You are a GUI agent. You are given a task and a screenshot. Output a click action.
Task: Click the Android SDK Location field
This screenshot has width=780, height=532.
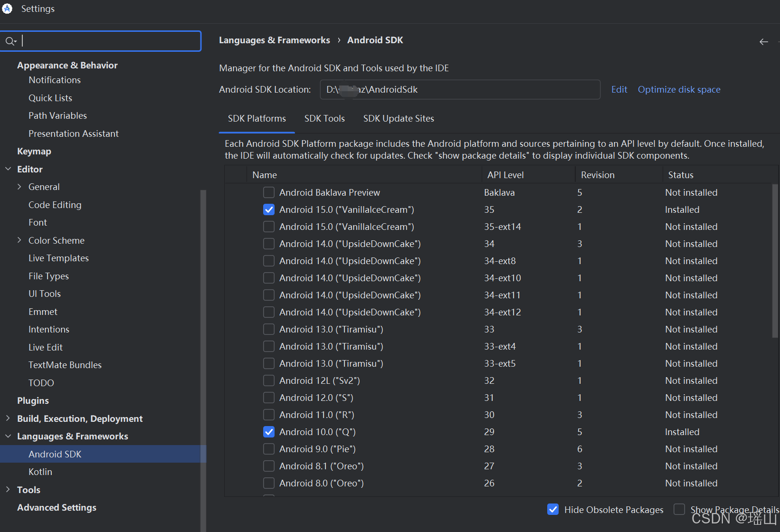tap(460, 89)
